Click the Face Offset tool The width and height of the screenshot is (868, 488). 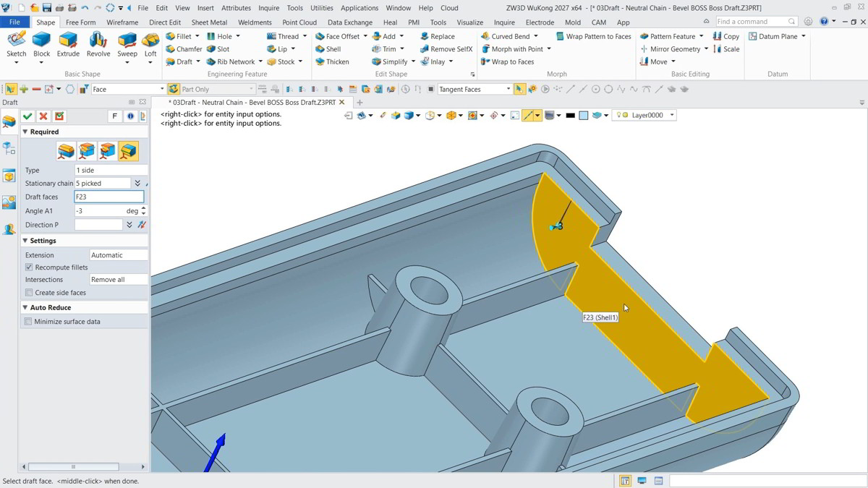point(337,36)
